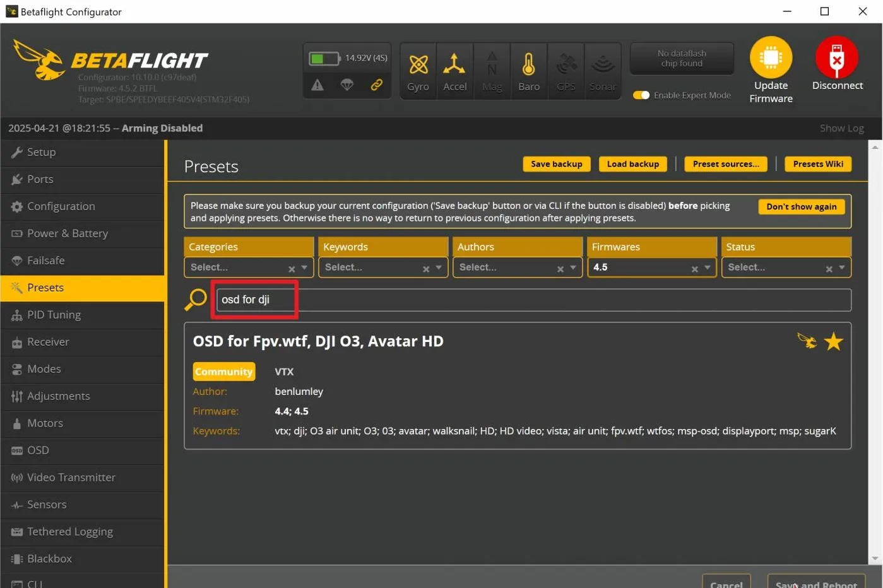Dismiss warning with Don't show again
Viewport: 883px width, 588px height.
tap(802, 207)
